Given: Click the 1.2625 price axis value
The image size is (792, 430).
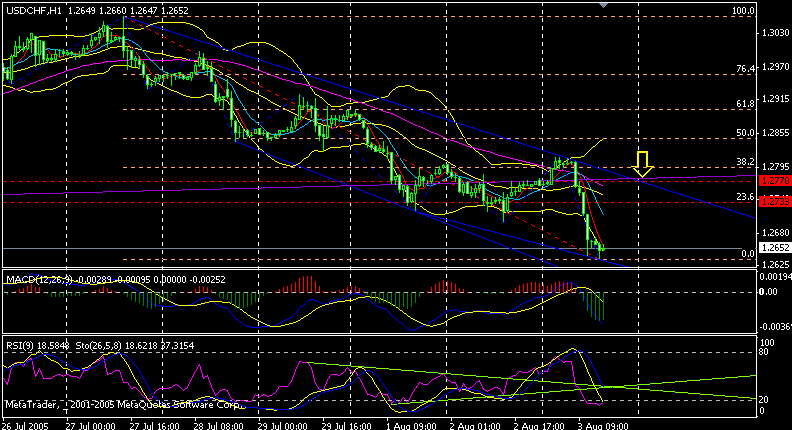Looking at the screenshot, I should 775,264.
